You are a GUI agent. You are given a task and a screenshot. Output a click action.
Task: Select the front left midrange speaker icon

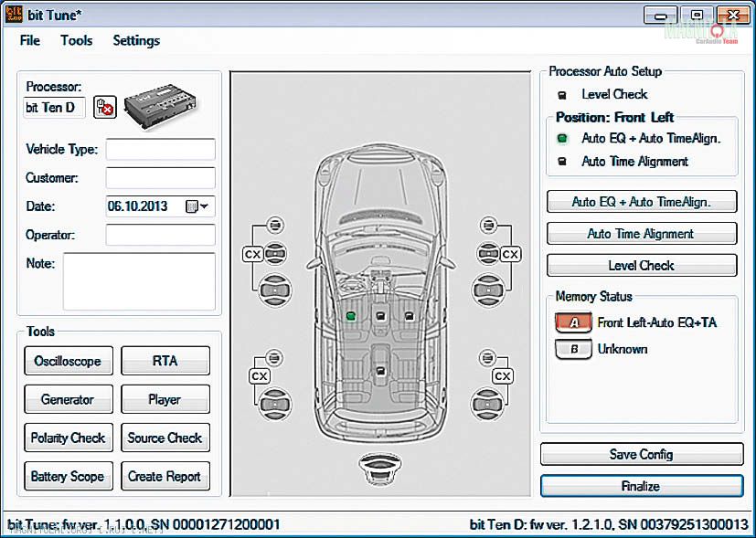click(275, 253)
